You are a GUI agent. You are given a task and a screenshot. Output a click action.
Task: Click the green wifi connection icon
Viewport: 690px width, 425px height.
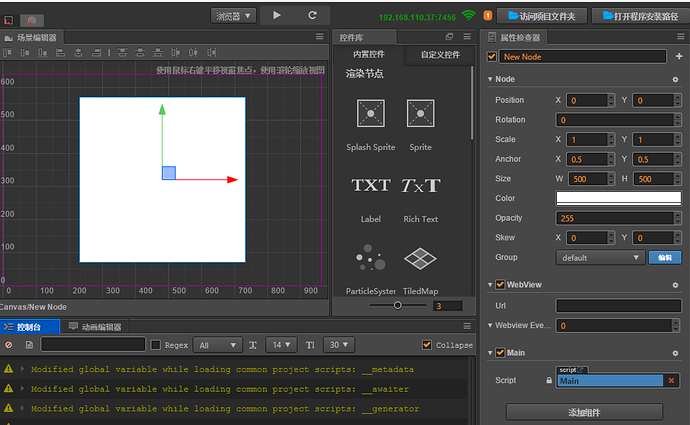469,15
